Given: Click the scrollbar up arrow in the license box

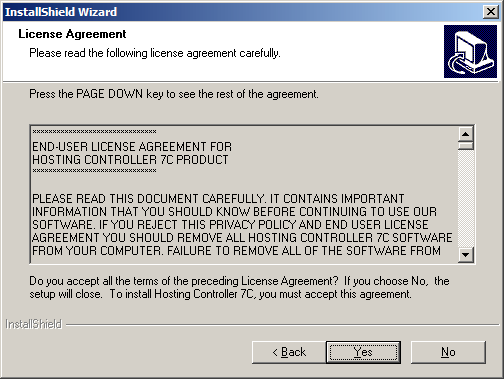Looking at the screenshot, I should [x=466, y=134].
